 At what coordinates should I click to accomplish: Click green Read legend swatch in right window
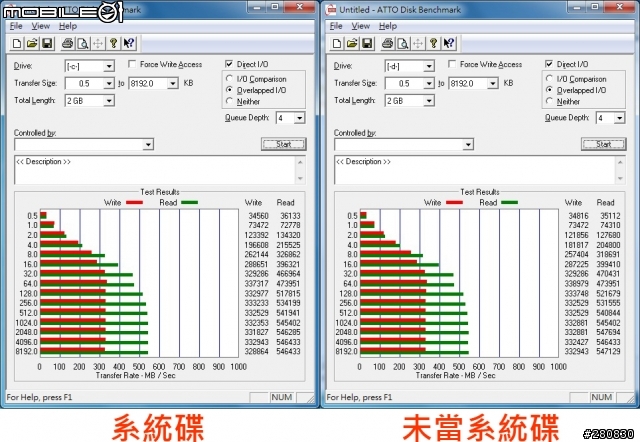[x=509, y=202]
